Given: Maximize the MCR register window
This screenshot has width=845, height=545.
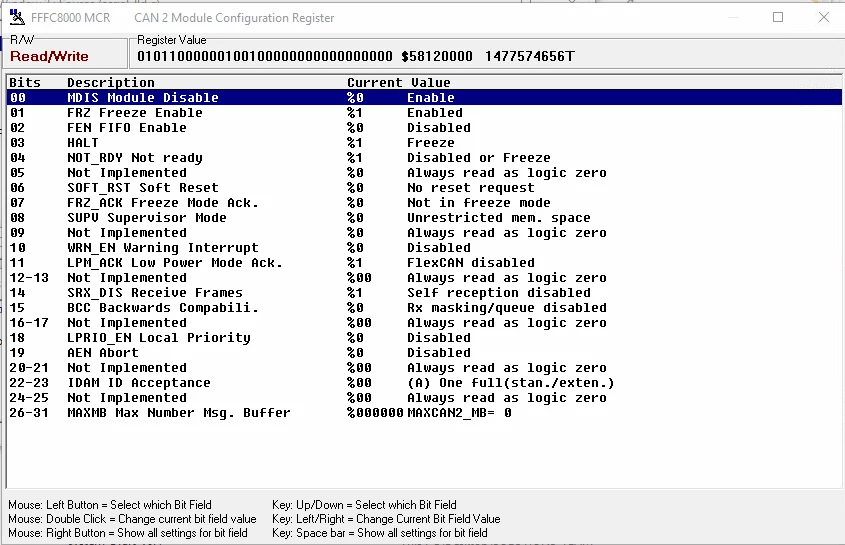Looking at the screenshot, I should [778, 17].
